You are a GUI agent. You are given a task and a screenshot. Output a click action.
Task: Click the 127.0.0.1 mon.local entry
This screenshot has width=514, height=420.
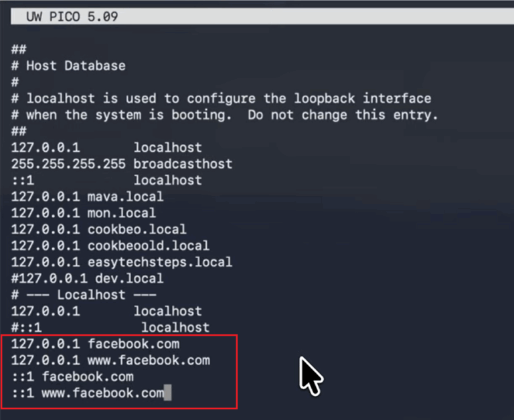tap(83, 213)
